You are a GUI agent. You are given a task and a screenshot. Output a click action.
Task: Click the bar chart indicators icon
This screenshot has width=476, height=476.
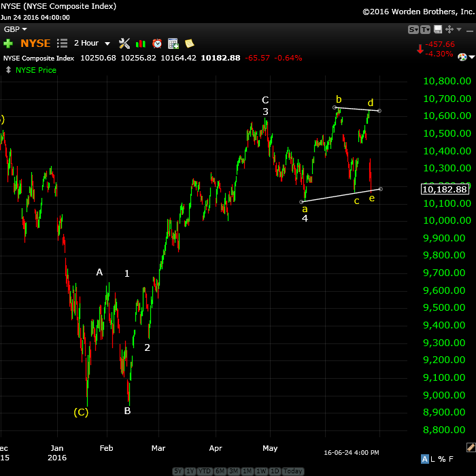(x=141, y=44)
